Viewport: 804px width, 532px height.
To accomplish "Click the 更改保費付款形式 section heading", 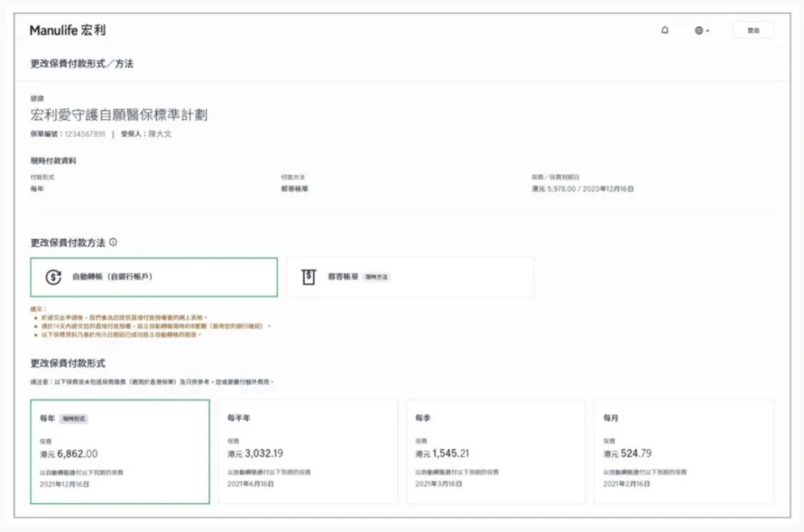I will (68, 363).
